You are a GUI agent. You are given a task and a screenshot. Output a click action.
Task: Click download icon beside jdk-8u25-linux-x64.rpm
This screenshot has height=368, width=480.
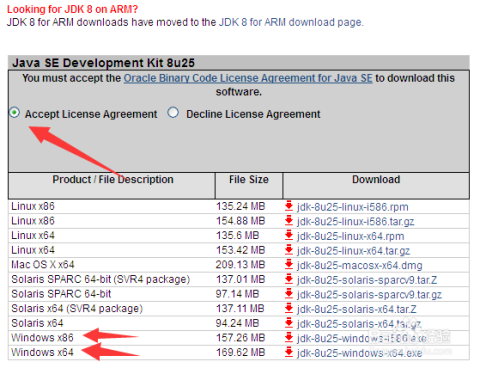289,235
